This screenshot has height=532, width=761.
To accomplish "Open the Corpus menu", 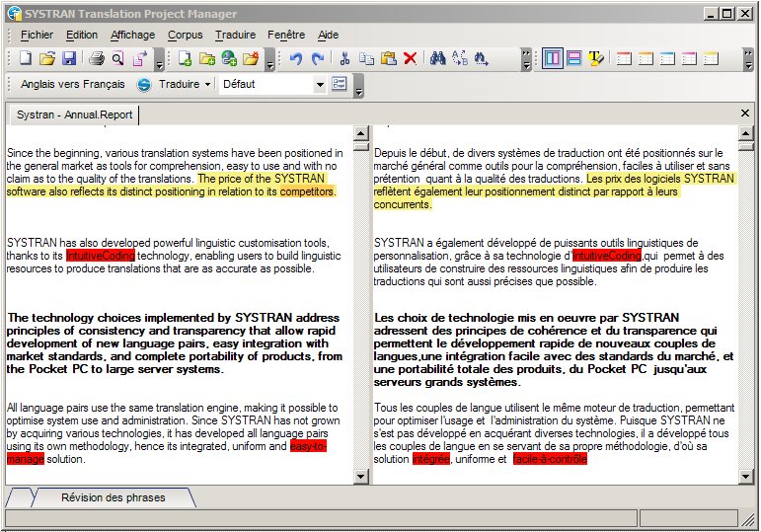I will pyautogui.click(x=185, y=35).
